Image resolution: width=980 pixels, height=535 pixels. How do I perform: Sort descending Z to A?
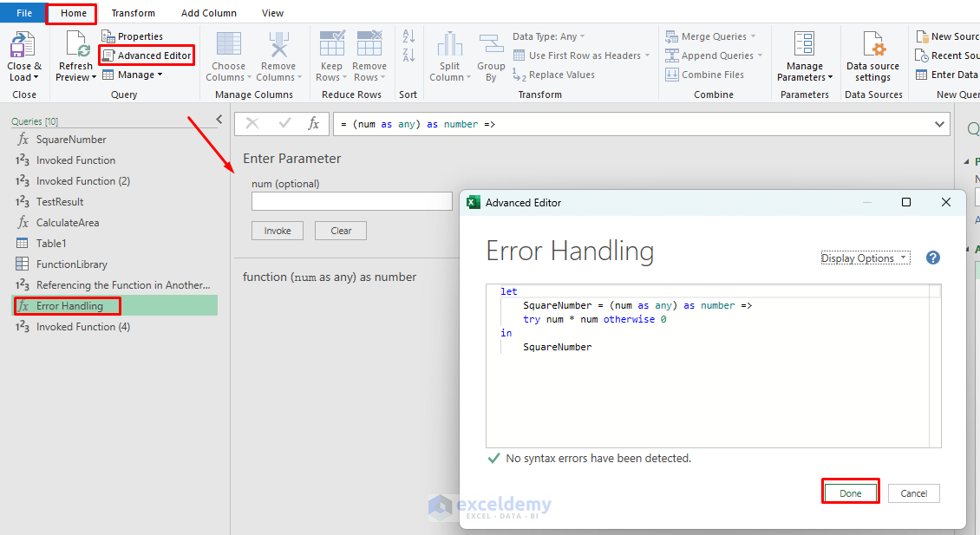coord(408,55)
